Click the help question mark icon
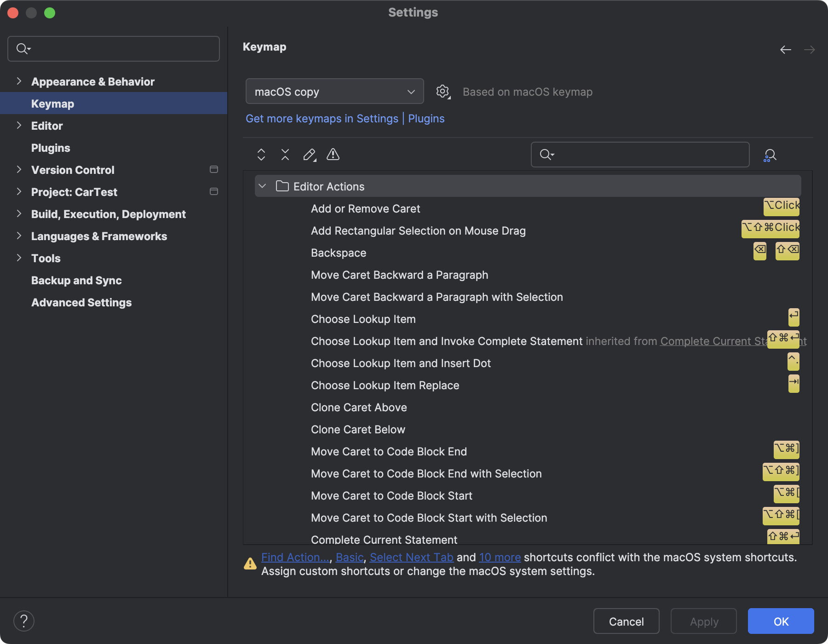 coord(25,621)
